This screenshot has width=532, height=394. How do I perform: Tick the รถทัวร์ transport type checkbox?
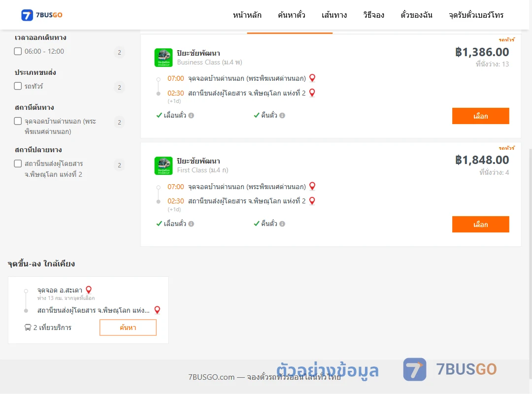coord(18,86)
